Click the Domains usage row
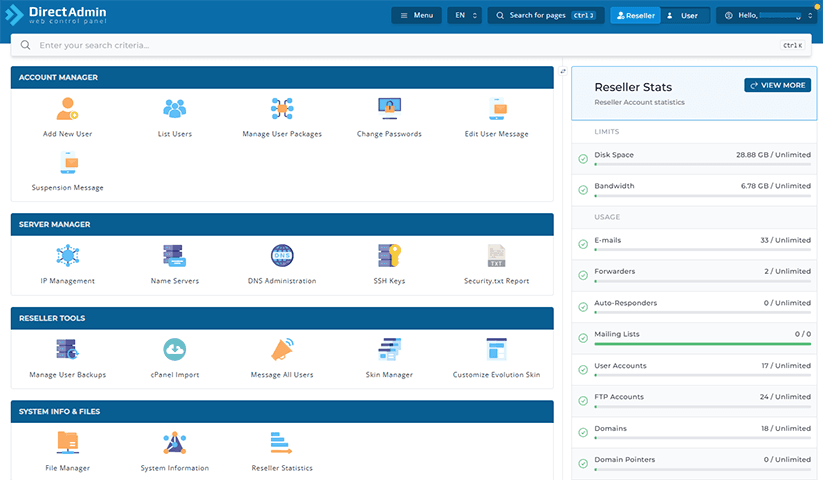Viewport: 823px width, 480px height. pyautogui.click(x=694, y=432)
